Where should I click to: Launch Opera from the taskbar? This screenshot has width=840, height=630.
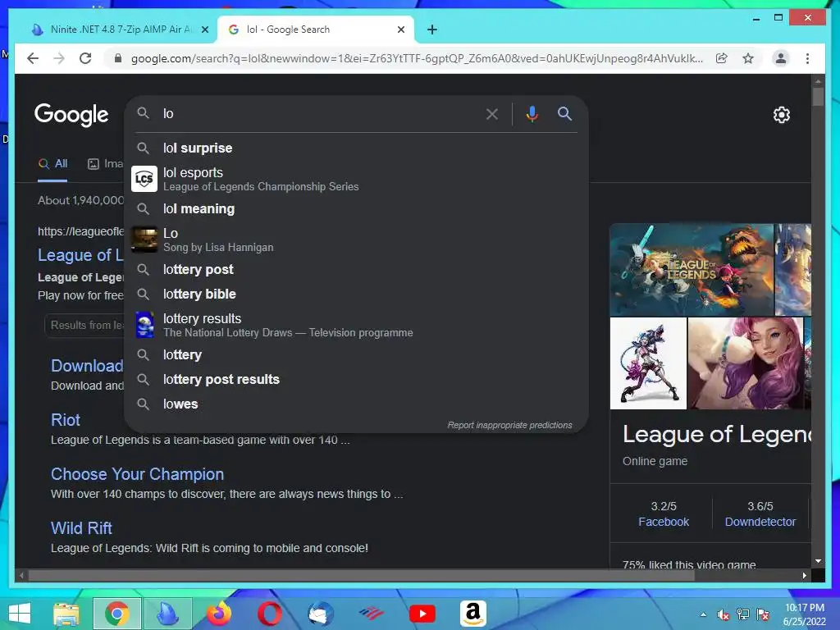269,614
